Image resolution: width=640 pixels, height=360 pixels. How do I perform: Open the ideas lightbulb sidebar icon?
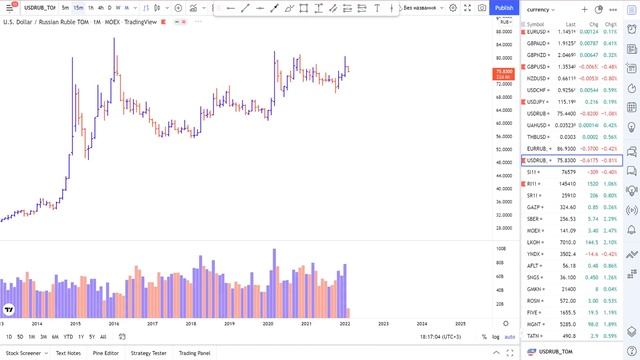[x=632, y=128]
